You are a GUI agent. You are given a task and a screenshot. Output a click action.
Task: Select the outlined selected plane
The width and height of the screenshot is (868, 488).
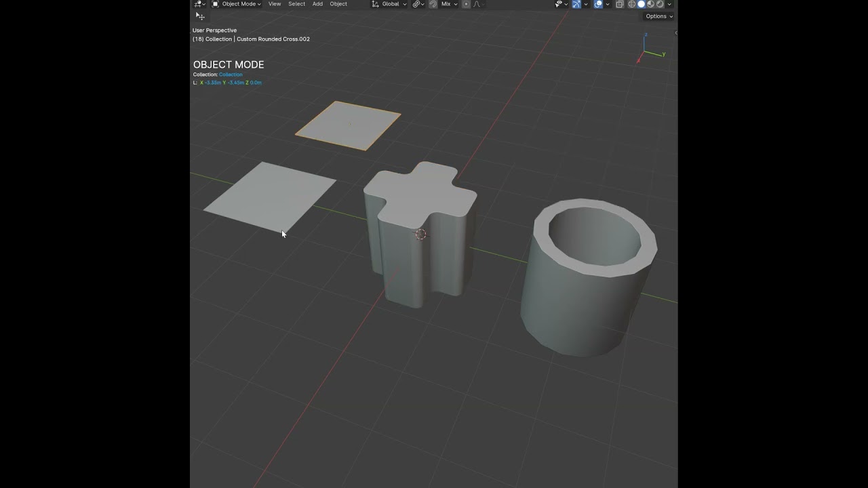[x=348, y=125]
